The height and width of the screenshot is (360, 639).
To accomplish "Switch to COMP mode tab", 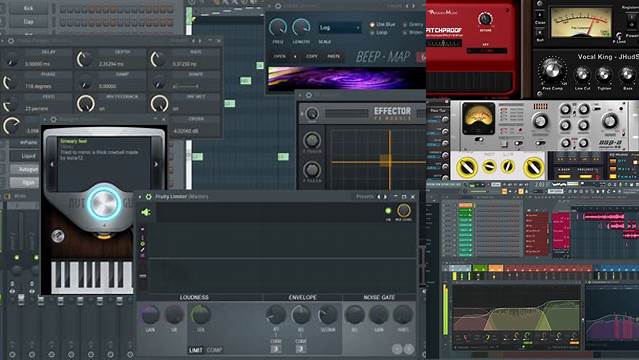I will click(214, 350).
